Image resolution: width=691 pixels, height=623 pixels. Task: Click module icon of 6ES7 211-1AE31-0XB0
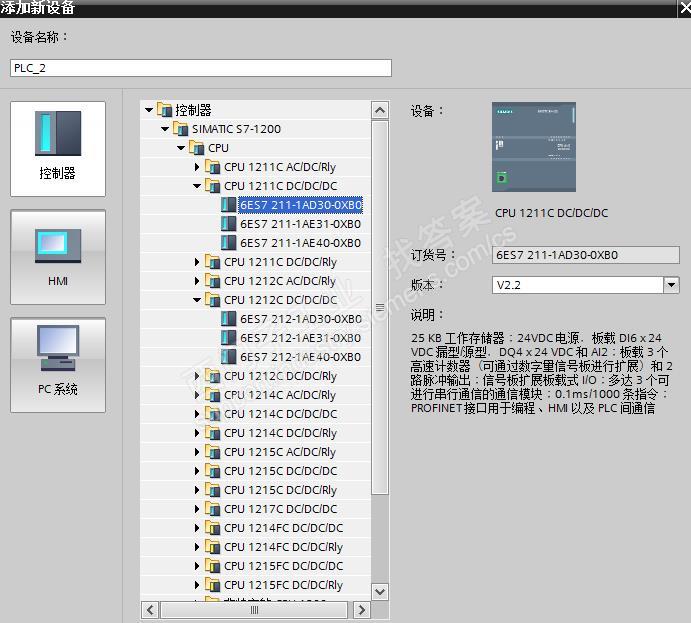[x=228, y=224]
